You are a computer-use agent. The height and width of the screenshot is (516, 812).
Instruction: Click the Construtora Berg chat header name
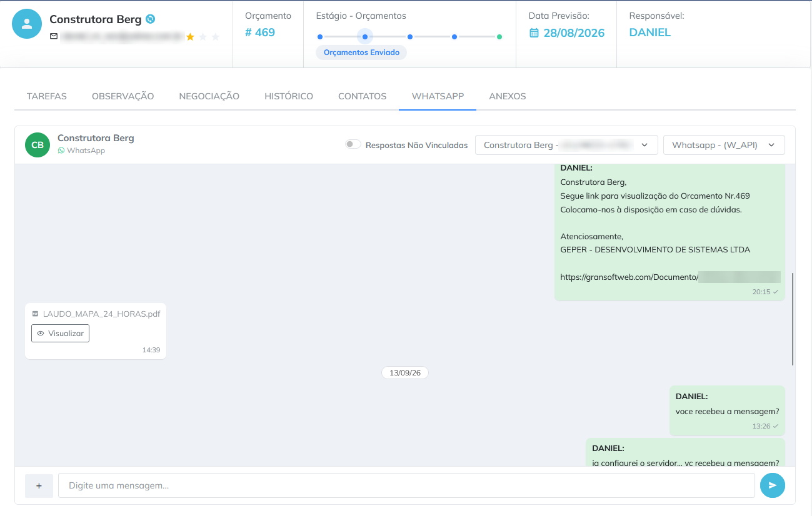(x=96, y=138)
